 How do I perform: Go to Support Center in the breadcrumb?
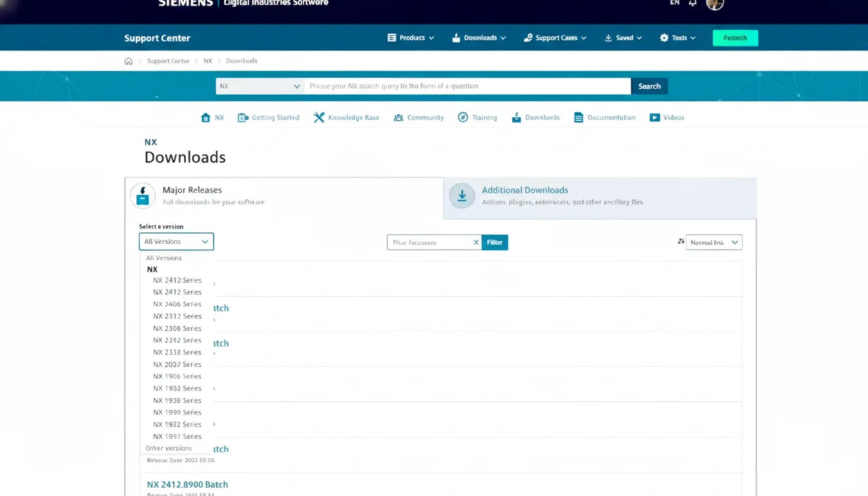point(169,61)
